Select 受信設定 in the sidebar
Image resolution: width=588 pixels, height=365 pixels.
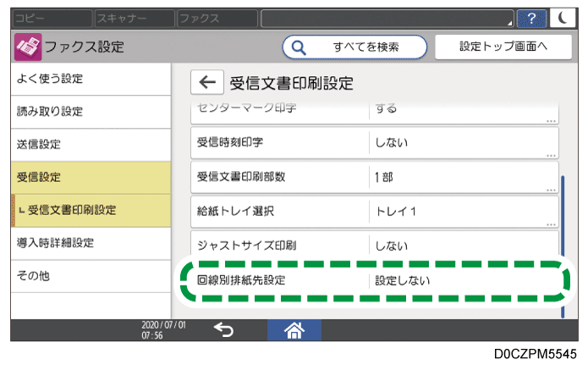91,177
